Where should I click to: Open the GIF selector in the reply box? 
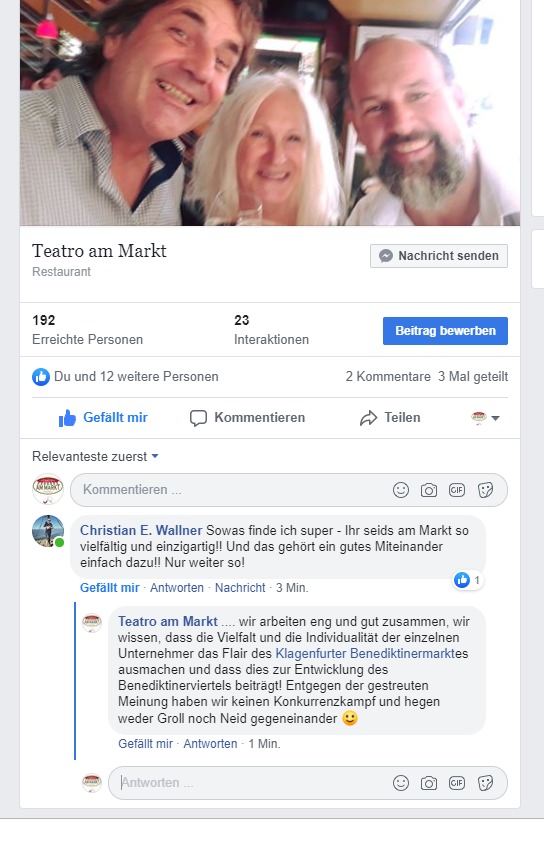tap(457, 783)
